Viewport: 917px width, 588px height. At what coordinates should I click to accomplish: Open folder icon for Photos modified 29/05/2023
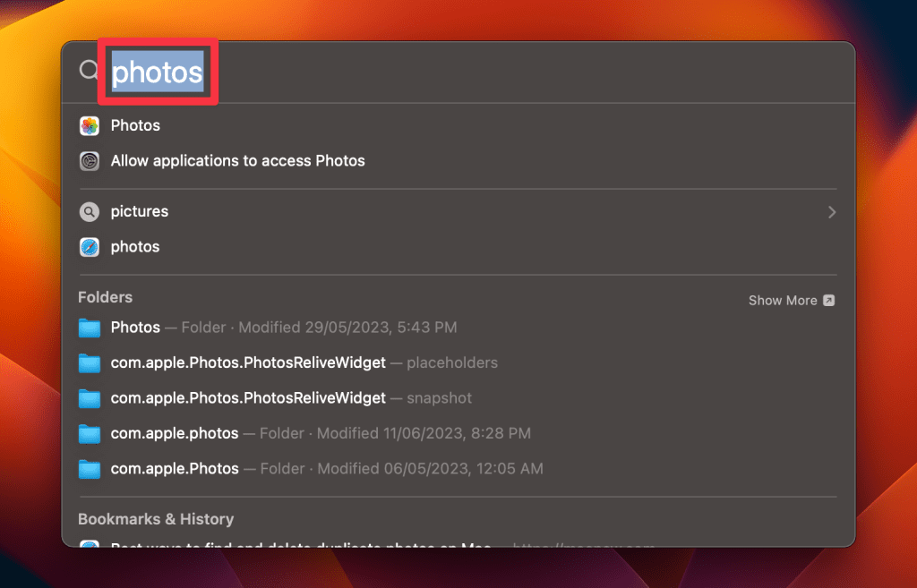tap(90, 328)
